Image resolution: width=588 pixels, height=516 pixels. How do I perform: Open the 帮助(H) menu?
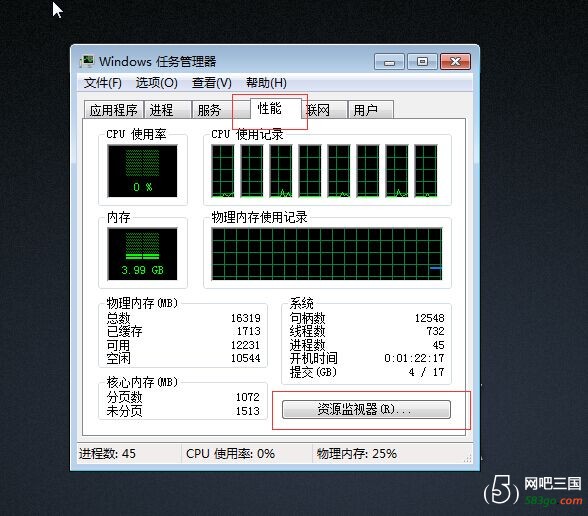[266, 82]
